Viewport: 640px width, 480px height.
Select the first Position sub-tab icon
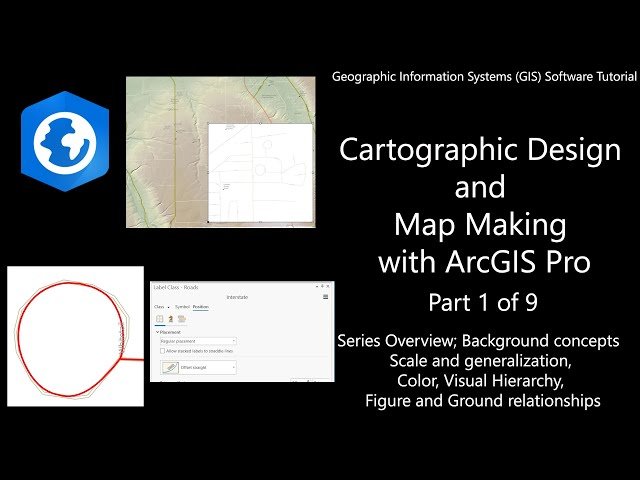coord(160,319)
